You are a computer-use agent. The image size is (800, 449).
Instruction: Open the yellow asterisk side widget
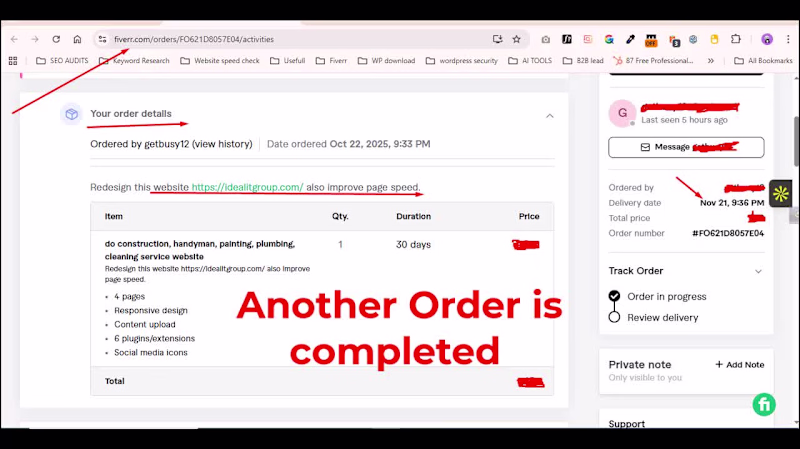tap(781, 193)
